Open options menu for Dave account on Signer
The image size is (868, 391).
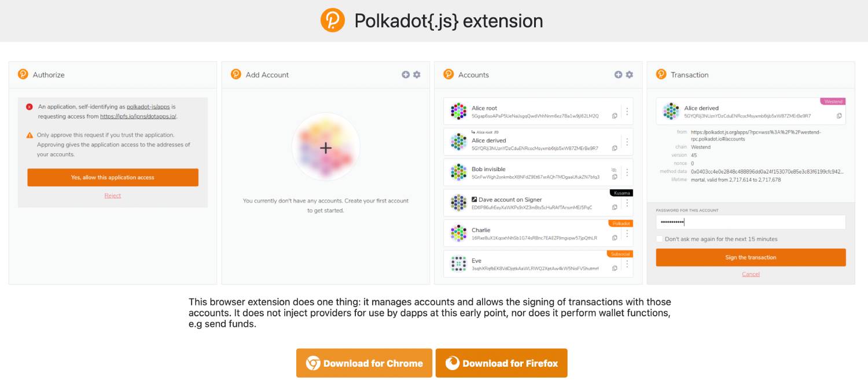[x=627, y=203]
